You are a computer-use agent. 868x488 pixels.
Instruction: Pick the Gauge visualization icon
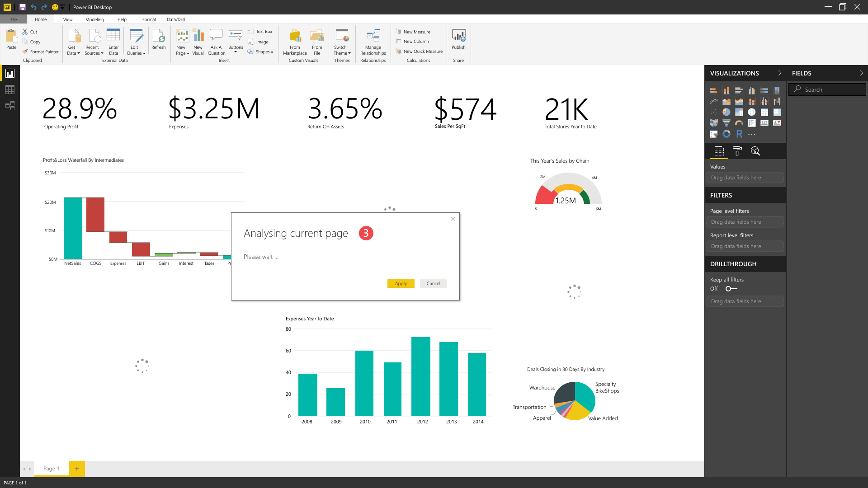tap(739, 123)
